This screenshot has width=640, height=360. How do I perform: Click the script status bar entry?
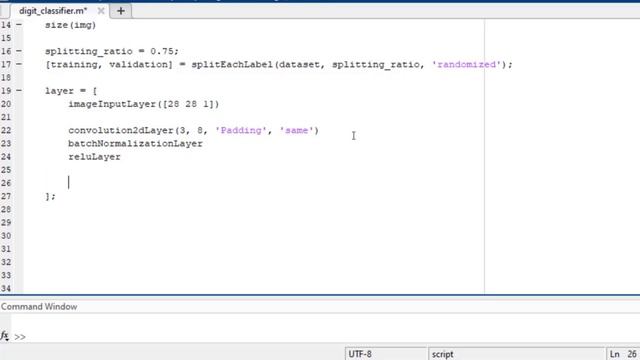point(516,354)
